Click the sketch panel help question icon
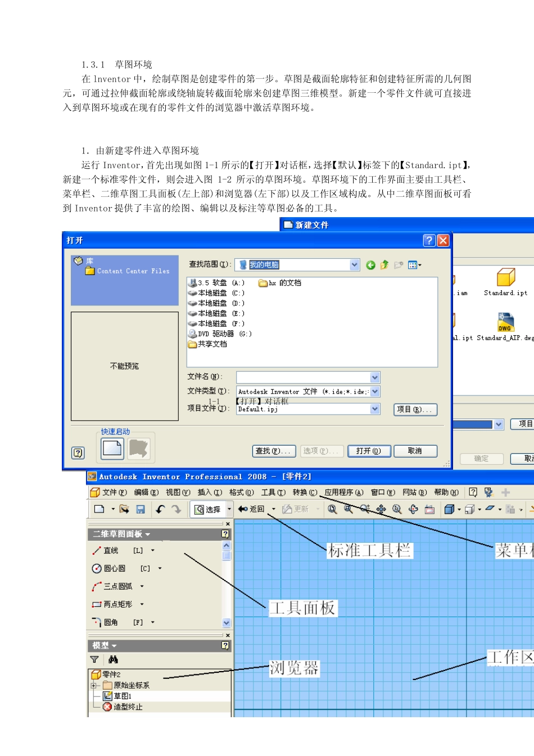 225,534
